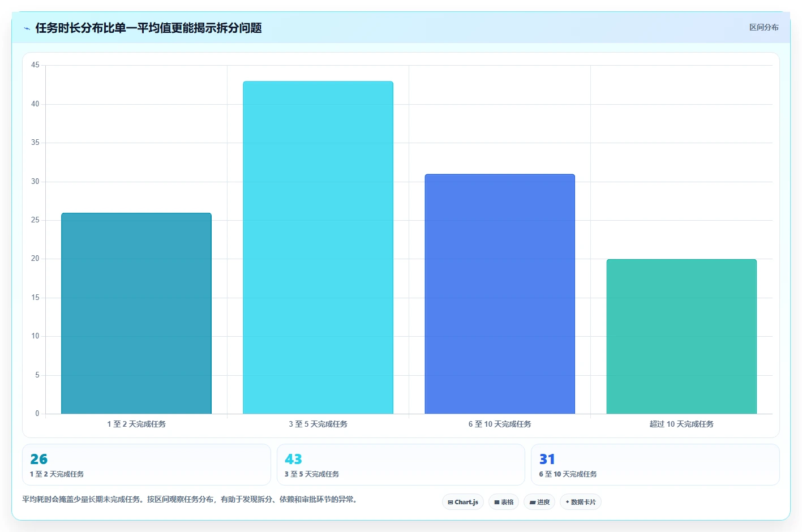Click the y-axis value 30

pos(35,182)
